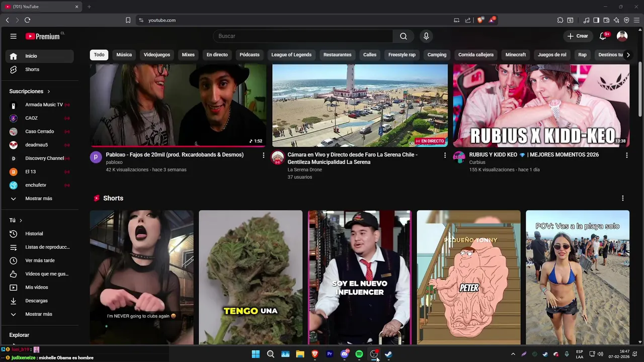This screenshot has width=644, height=362.
Task: Open Windows Start menu
Action: click(x=256, y=354)
